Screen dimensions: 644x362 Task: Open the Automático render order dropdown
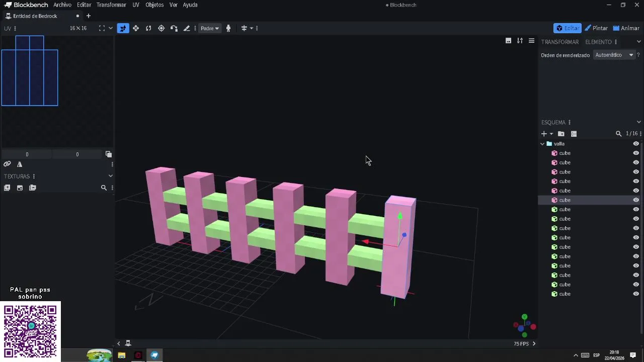coord(613,55)
